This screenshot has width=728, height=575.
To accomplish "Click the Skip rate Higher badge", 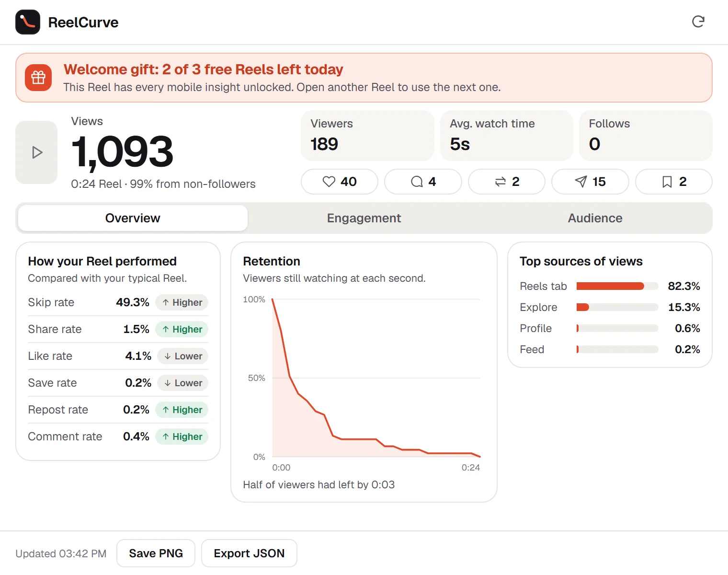I will pyautogui.click(x=182, y=302).
